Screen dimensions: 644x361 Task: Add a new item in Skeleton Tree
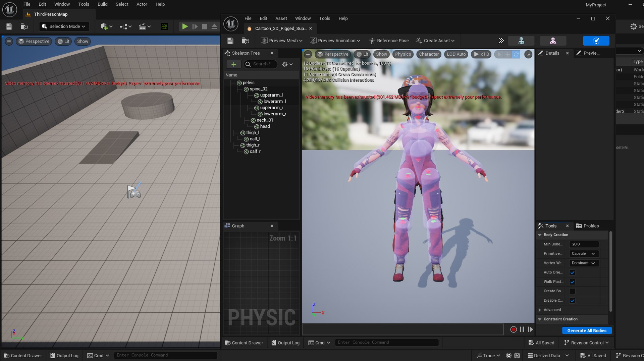pyautogui.click(x=233, y=64)
